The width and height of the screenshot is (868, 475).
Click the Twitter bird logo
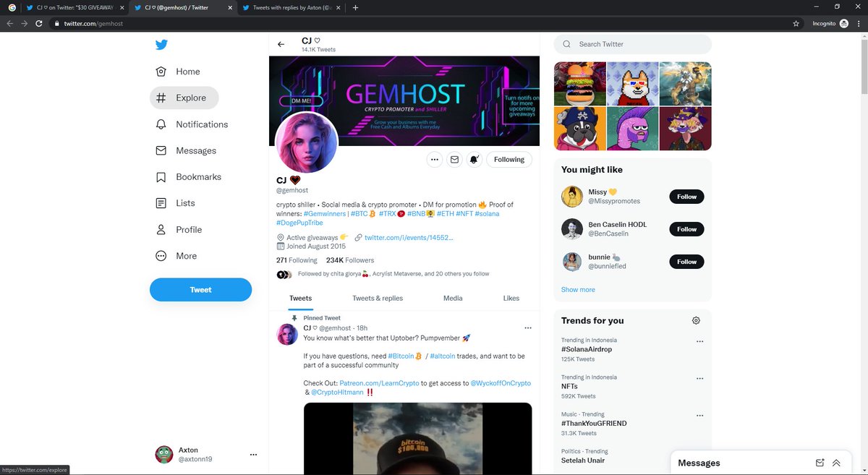[x=161, y=45]
